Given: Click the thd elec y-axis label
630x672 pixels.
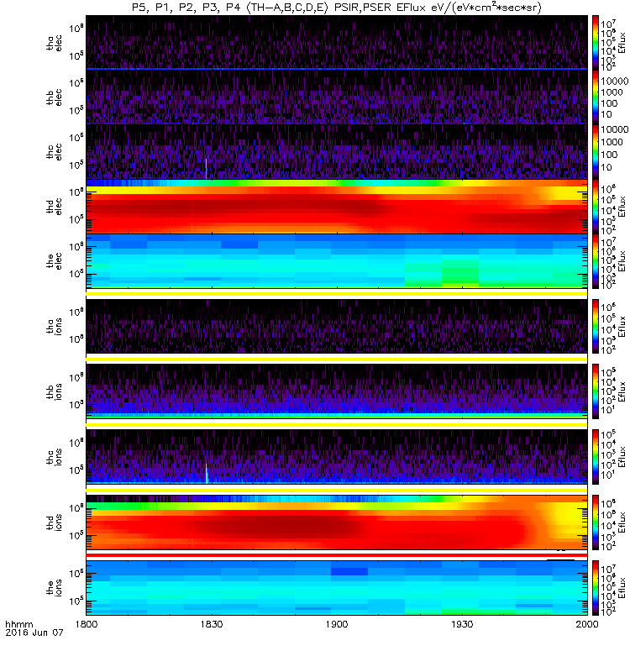Looking at the screenshot, I should 55,207.
